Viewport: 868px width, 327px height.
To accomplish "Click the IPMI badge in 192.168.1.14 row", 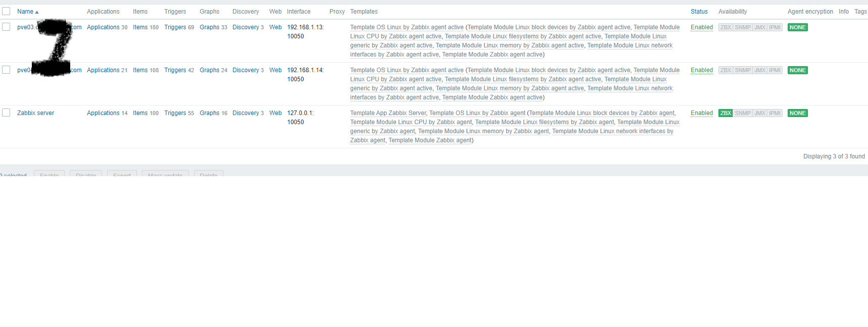I will (775, 70).
